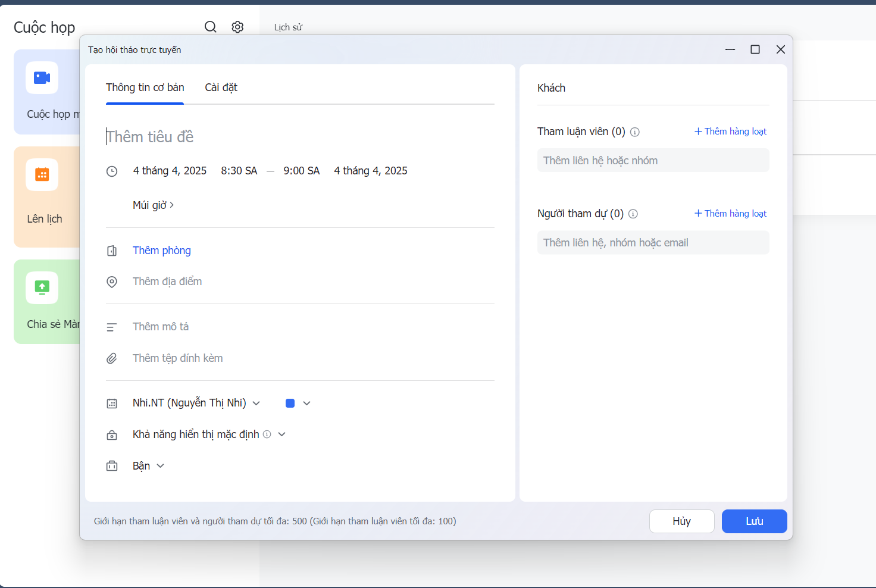Click the calendar icon beside Nhi.NT
This screenshot has width=876, height=588.
click(x=112, y=404)
